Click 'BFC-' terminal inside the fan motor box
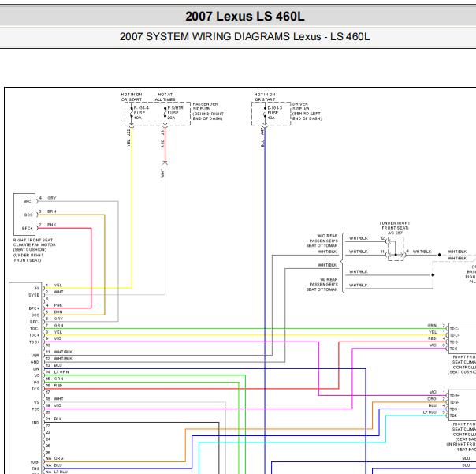The width and height of the screenshot is (476, 474). 28,201
